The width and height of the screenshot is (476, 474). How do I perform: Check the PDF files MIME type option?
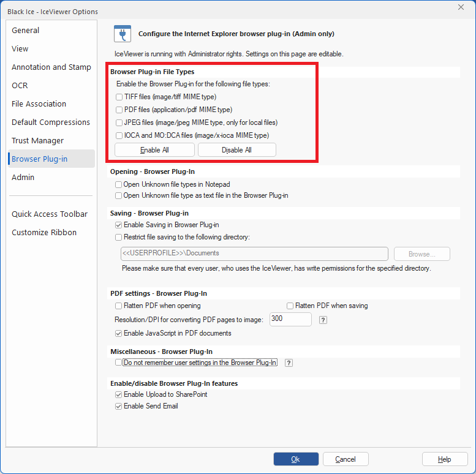[x=119, y=110]
